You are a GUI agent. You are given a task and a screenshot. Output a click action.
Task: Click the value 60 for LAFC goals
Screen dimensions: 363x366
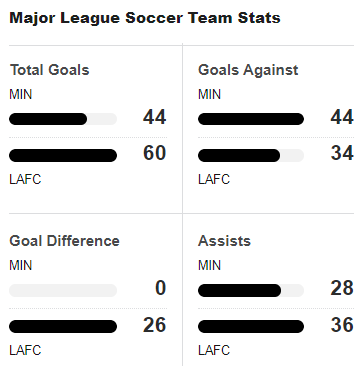155,153
